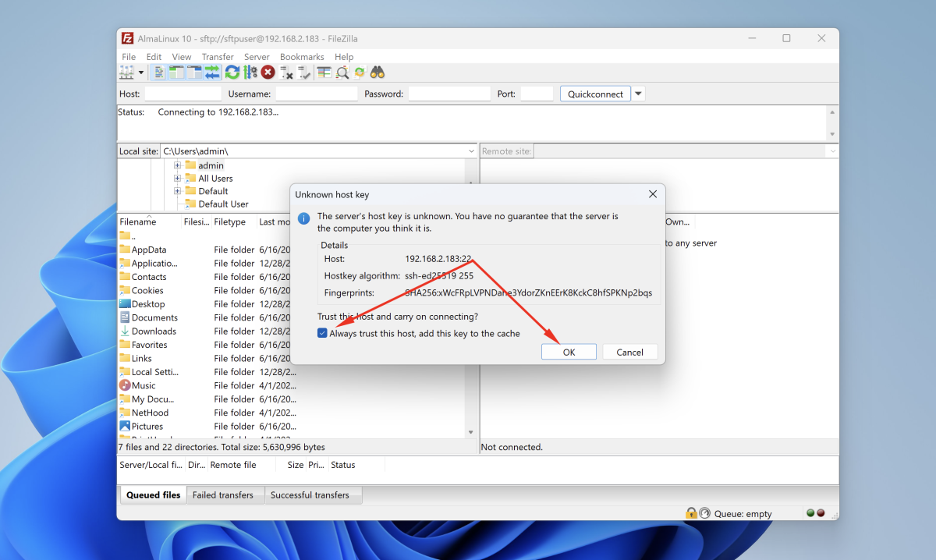
Task: Open the Site Manager icon
Action: (x=126, y=73)
